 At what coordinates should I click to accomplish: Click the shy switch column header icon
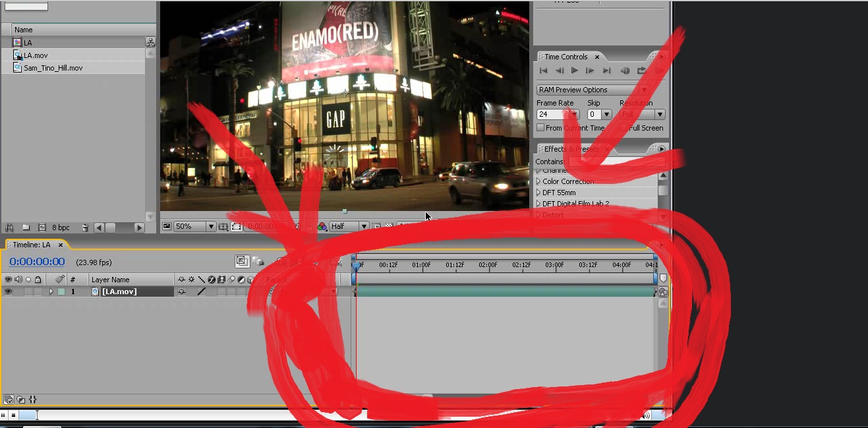(182, 280)
